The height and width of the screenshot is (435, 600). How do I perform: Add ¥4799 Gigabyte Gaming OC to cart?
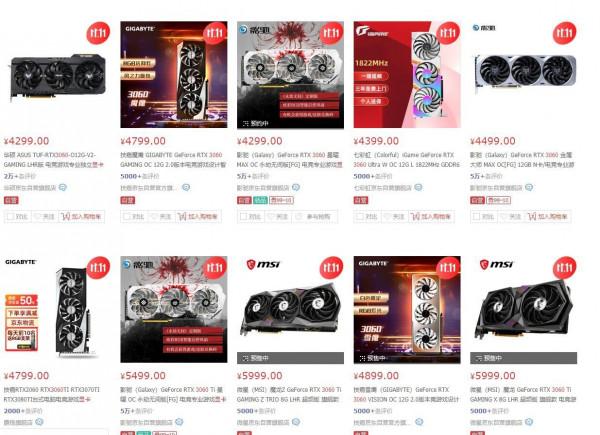[198, 217]
